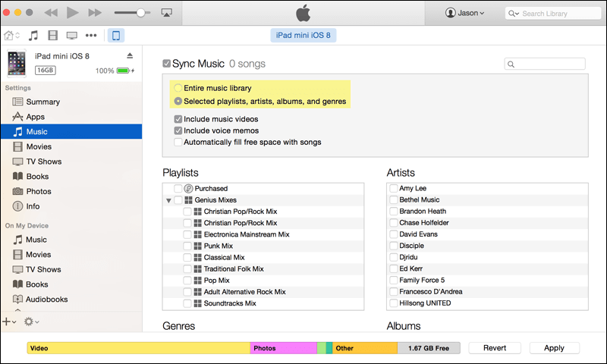
Task: Open the Info icon in sidebar
Action: click(17, 206)
